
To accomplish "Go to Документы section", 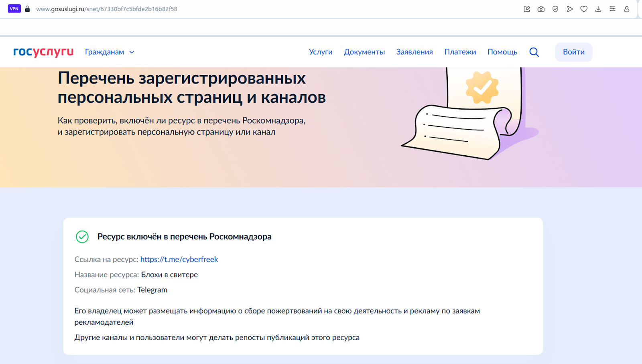I will 364,52.
